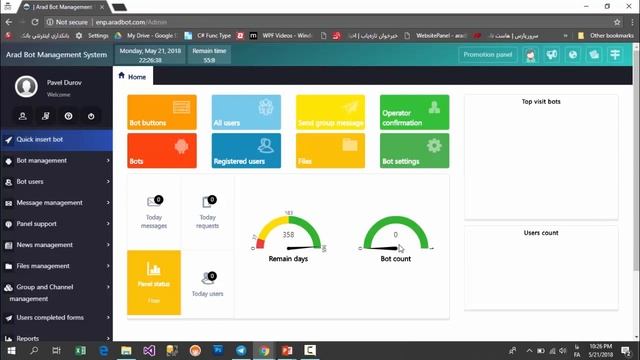This screenshot has height=360, width=640.
Task: Open the Operator confirmation tile
Action: coord(414,112)
